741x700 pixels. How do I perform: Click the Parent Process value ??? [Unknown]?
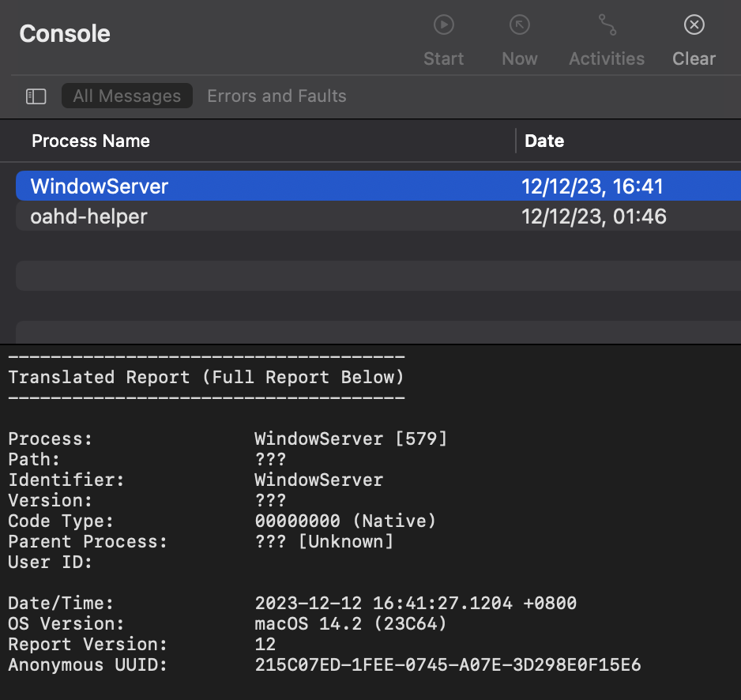tap(324, 541)
